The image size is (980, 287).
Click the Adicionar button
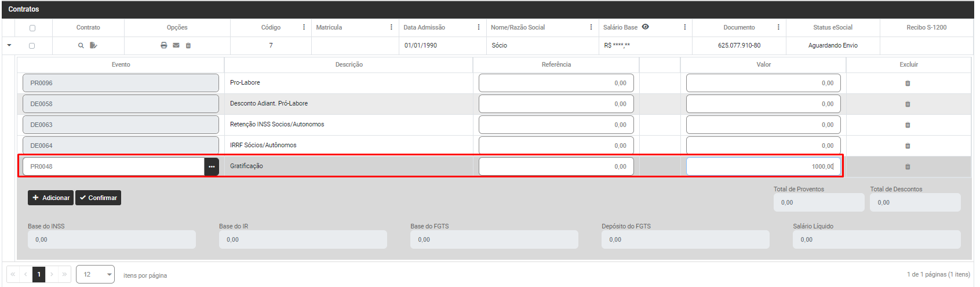(x=50, y=198)
